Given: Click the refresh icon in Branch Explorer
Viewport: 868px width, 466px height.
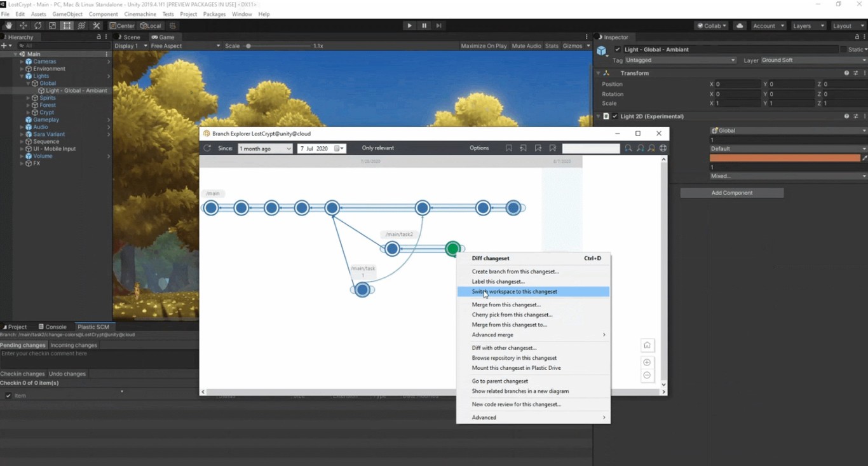Looking at the screenshot, I should (x=207, y=147).
